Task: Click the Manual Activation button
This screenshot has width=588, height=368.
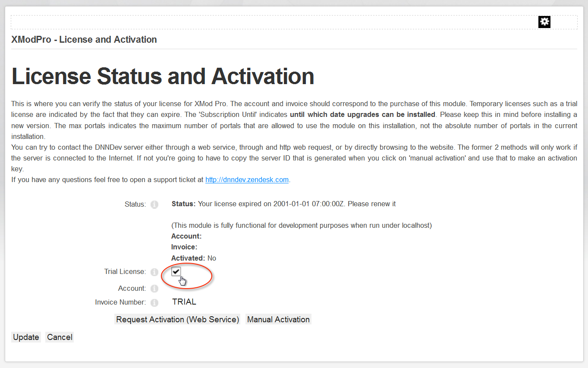Action: (278, 320)
